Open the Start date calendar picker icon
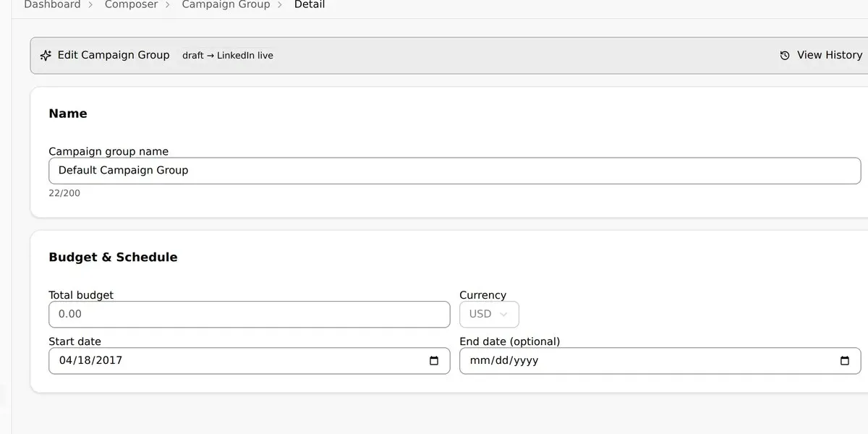The width and height of the screenshot is (868, 434). (434, 360)
